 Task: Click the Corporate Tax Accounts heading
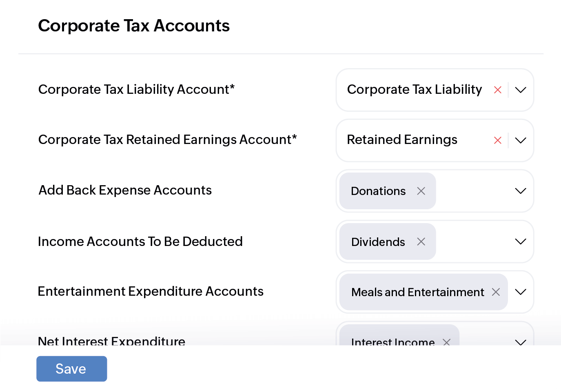click(134, 25)
